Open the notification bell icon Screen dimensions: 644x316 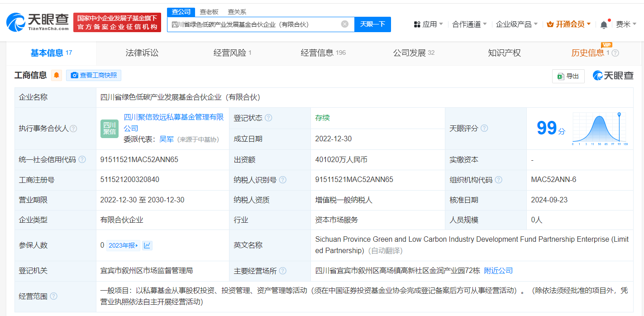pos(604,24)
